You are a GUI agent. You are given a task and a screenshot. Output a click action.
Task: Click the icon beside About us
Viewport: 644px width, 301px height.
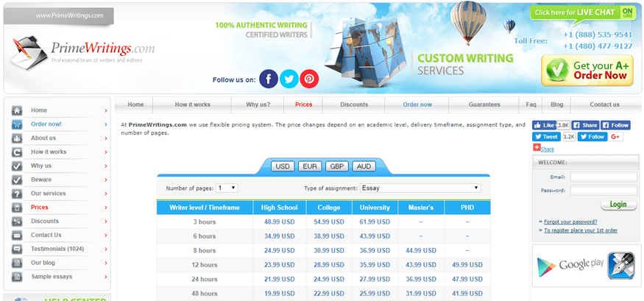point(17,138)
